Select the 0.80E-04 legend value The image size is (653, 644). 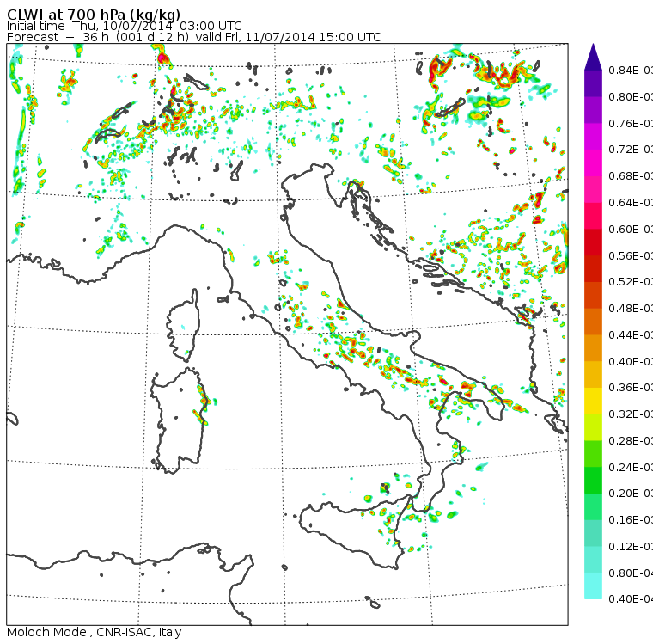coord(631,573)
